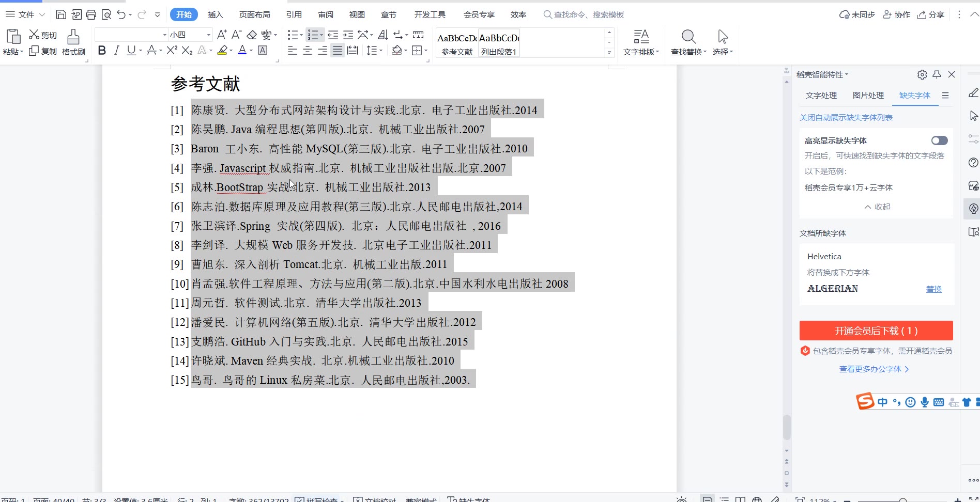
Task: Apply Superscript formatting
Action: tap(172, 50)
